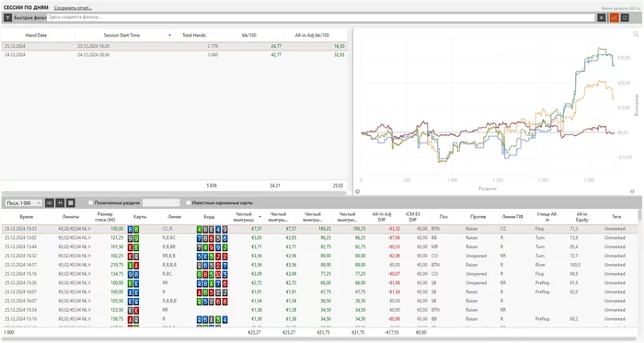Screen dimensions: 644x343
Task: Select the hand at 25.12.2024 15:54
Action: 319,310
